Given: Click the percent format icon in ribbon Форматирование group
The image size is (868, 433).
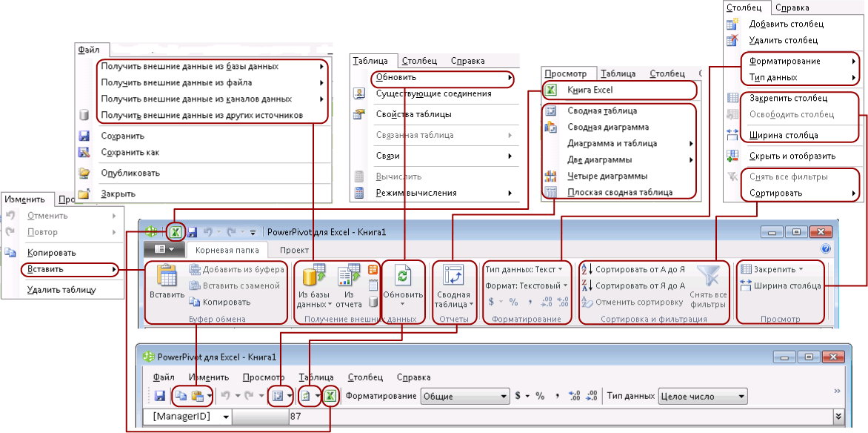Looking at the screenshot, I should tap(513, 303).
